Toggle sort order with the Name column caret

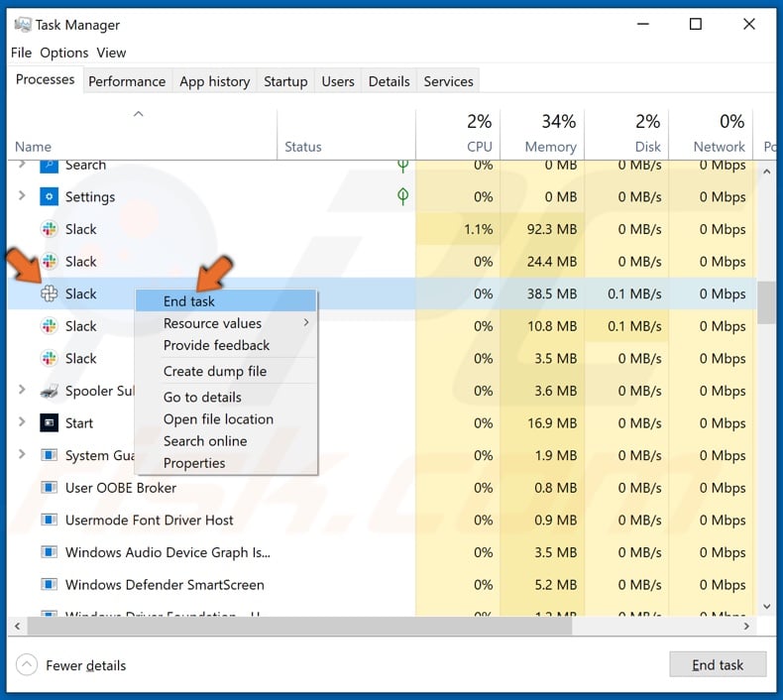pyautogui.click(x=139, y=114)
